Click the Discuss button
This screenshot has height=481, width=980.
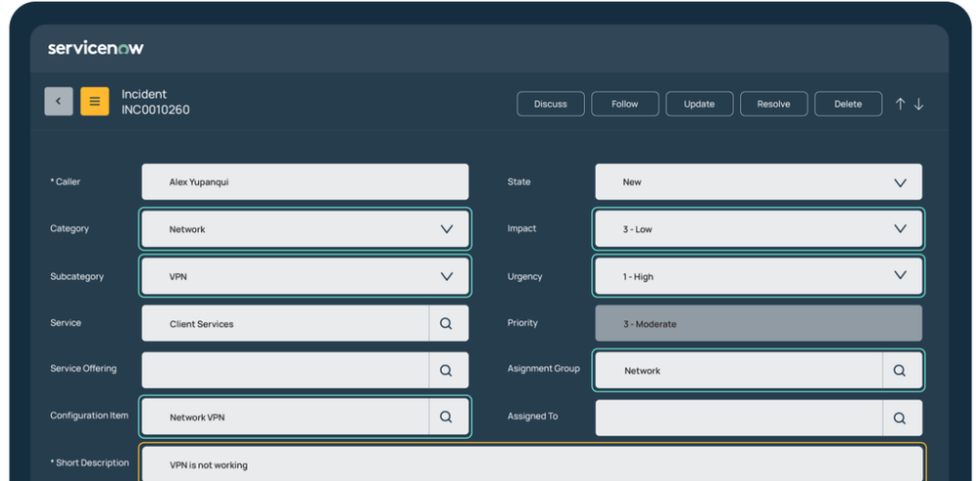(551, 104)
